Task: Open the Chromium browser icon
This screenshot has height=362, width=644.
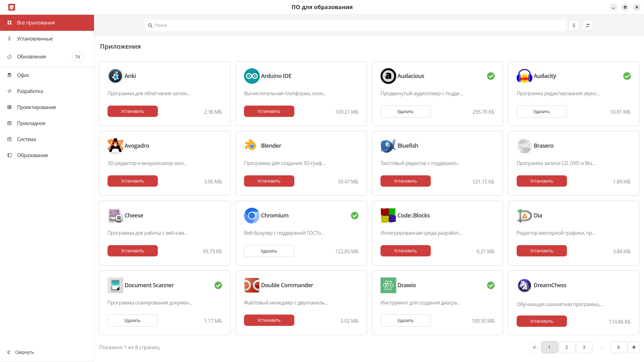Action: tap(252, 216)
